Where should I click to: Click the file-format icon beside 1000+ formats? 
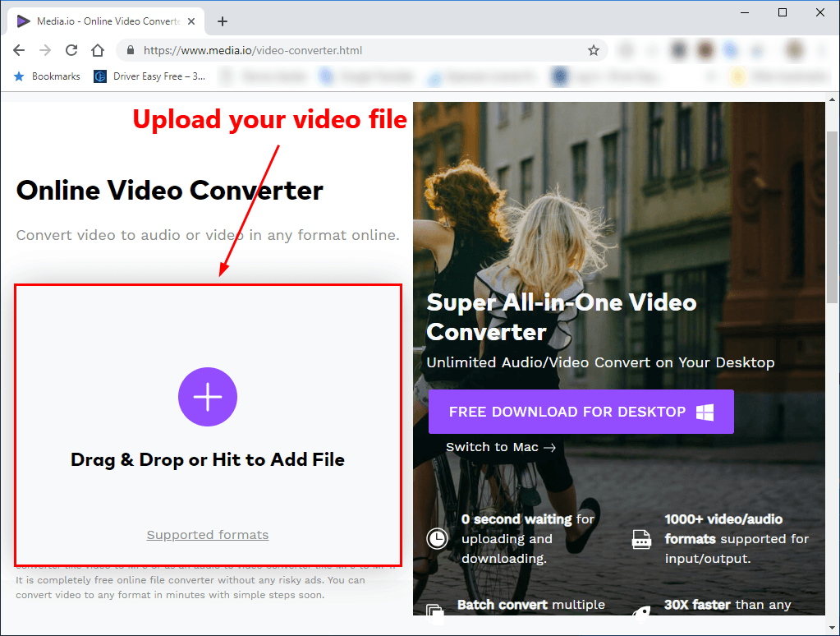641,539
